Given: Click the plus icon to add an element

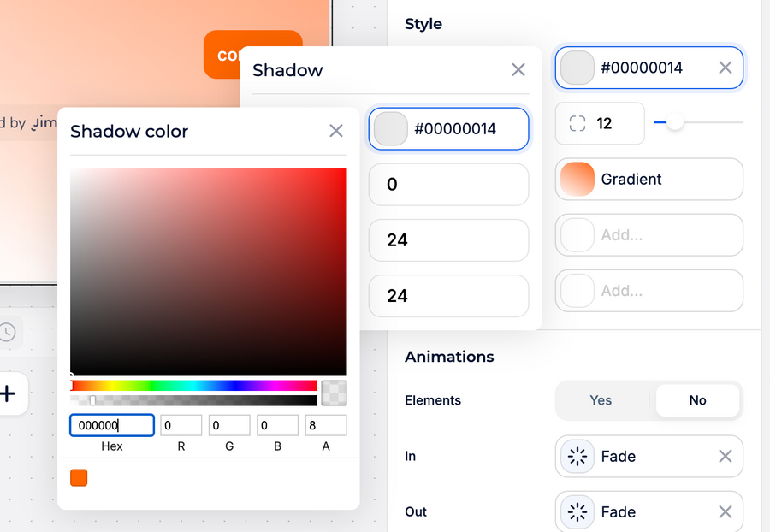Looking at the screenshot, I should pyautogui.click(x=9, y=393).
